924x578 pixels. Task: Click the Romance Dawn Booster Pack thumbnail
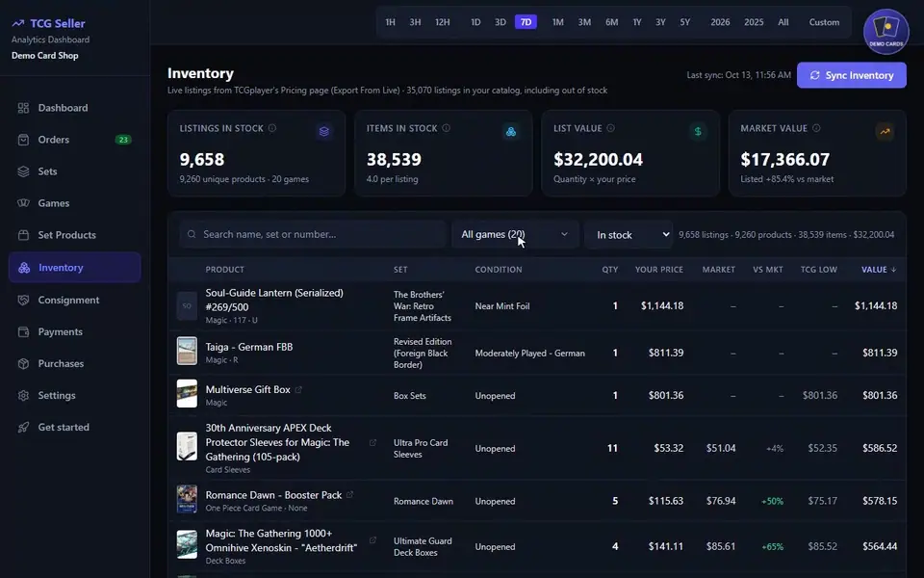tap(187, 499)
